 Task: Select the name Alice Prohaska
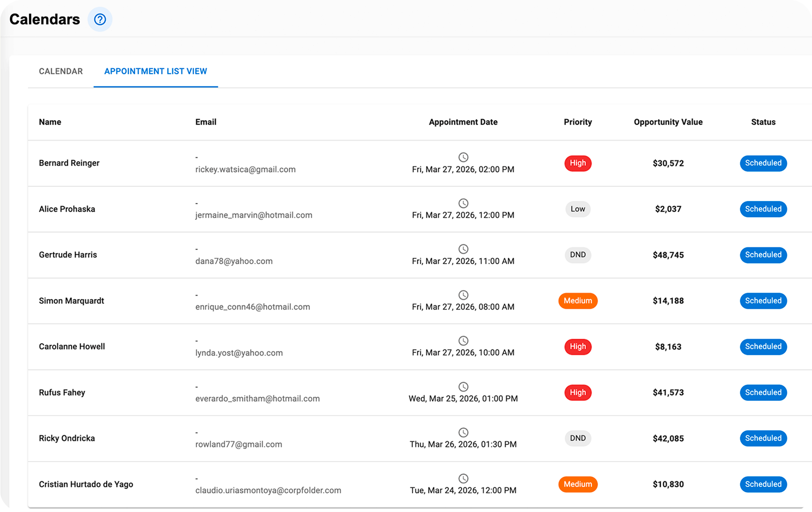[67, 209]
